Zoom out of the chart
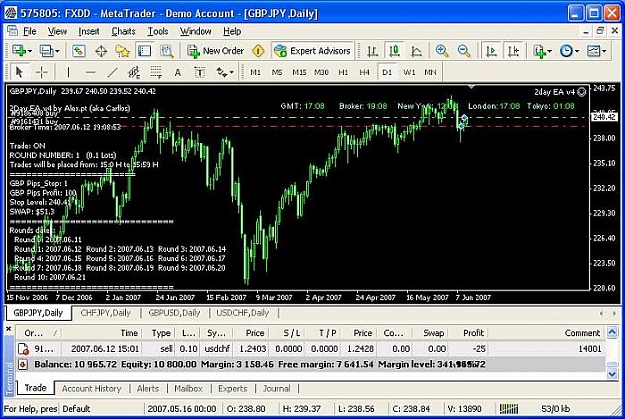The height and width of the screenshot is (419, 625). point(464,51)
